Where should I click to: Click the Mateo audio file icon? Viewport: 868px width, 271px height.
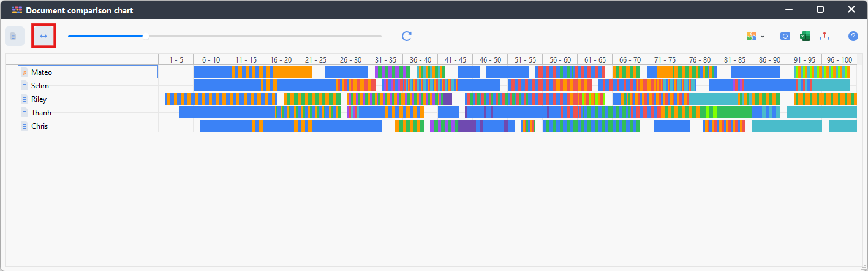pos(25,72)
